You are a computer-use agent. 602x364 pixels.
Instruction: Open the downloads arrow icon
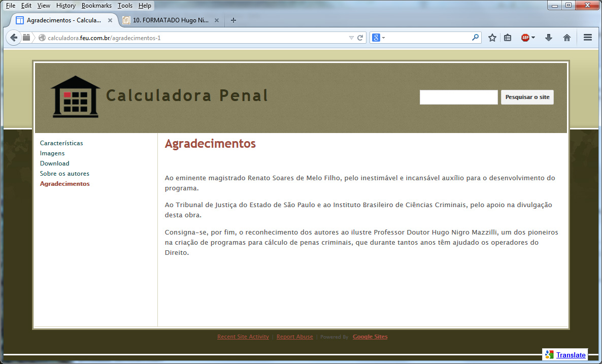point(549,38)
